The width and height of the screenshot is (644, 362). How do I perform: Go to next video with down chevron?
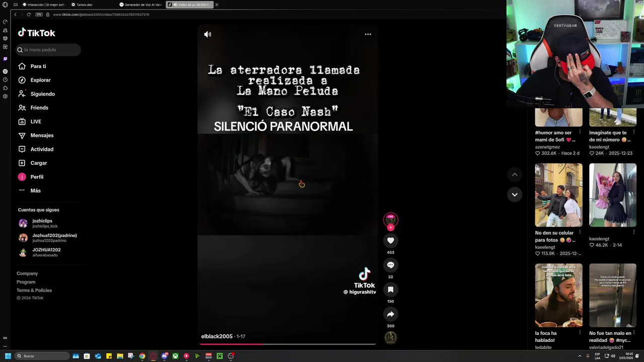pyautogui.click(x=514, y=195)
